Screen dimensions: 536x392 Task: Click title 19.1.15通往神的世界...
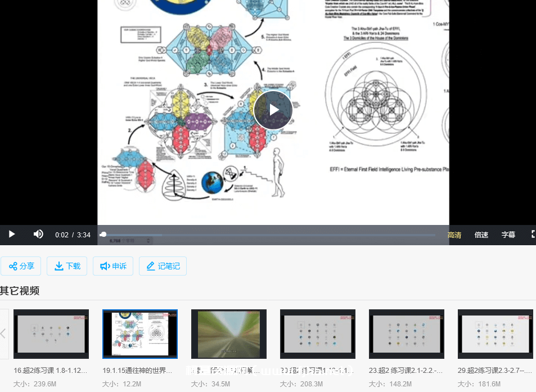[x=137, y=371]
